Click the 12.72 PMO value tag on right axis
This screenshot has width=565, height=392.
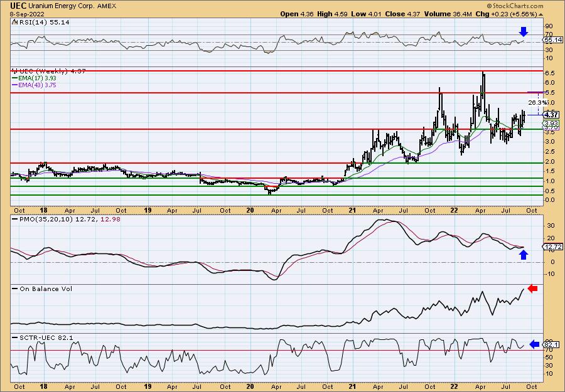553,246
